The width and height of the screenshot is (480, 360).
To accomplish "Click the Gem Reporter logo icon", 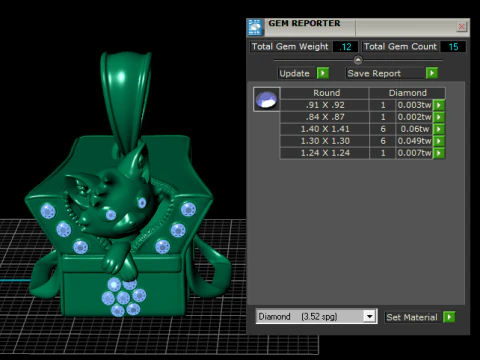I will pyautogui.click(x=255, y=27).
